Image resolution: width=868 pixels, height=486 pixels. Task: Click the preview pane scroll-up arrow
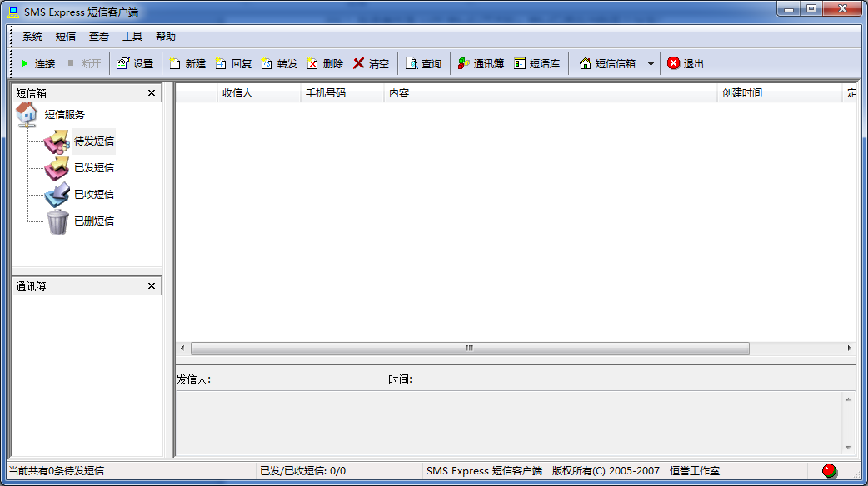tap(848, 399)
